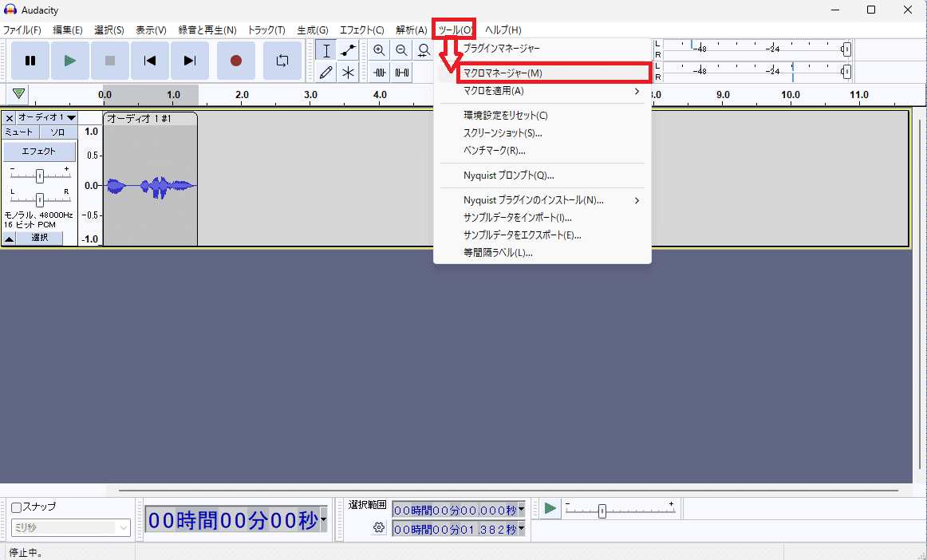Screen dimensions: 927x560
Task: Click the selection range gear icon
Action: [x=379, y=527]
